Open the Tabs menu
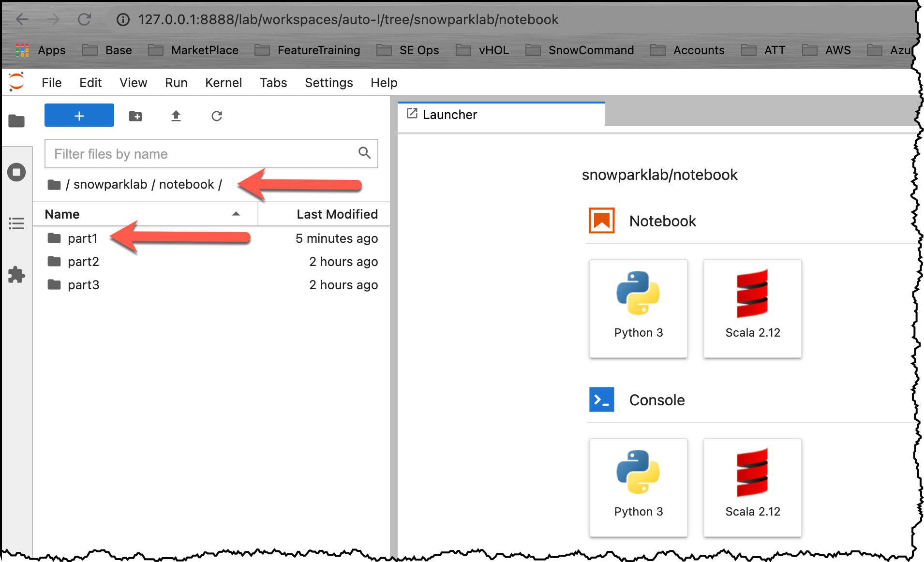The height and width of the screenshot is (562, 924). [273, 83]
